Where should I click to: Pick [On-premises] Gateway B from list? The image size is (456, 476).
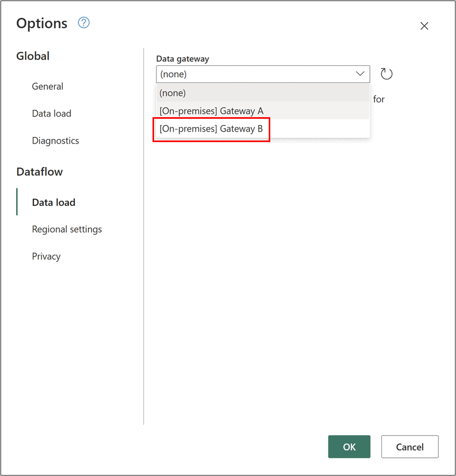212,129
